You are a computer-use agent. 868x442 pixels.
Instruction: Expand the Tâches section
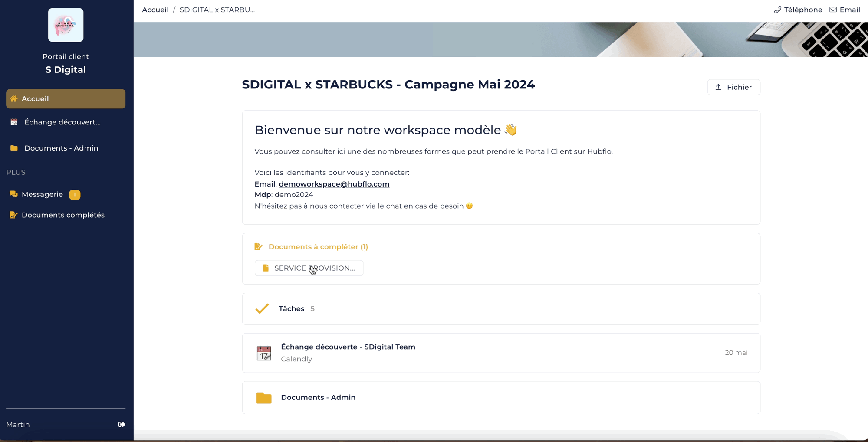click(x=501, y=309)
